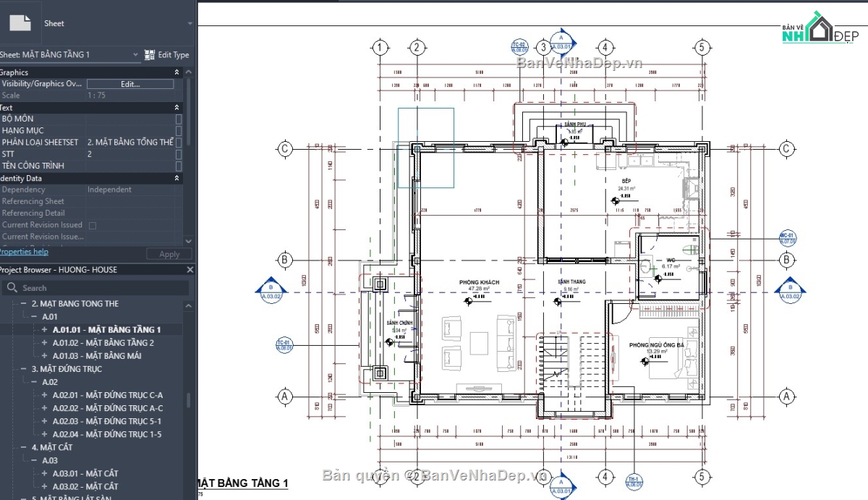
Task: Click the Project Browser search magnifier icon
Action: 12,288
